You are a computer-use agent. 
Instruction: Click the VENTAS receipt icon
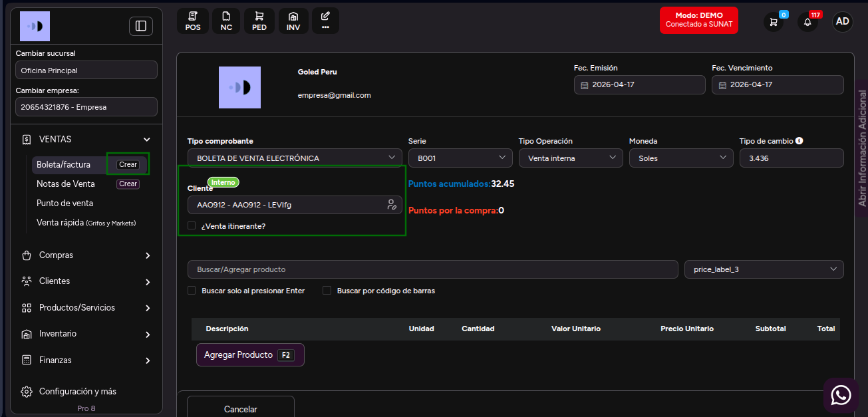coord(27,139)
